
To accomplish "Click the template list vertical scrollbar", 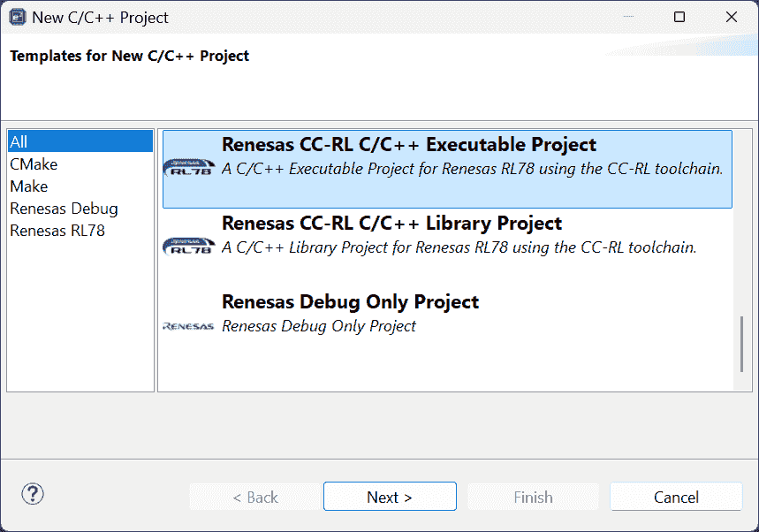I will (x=742, y=345).
